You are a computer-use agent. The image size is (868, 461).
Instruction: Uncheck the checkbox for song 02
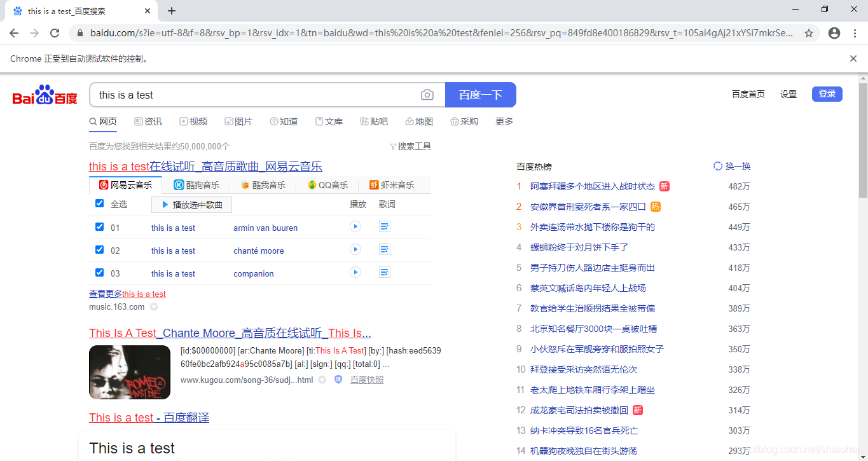(x=99, y=249)
